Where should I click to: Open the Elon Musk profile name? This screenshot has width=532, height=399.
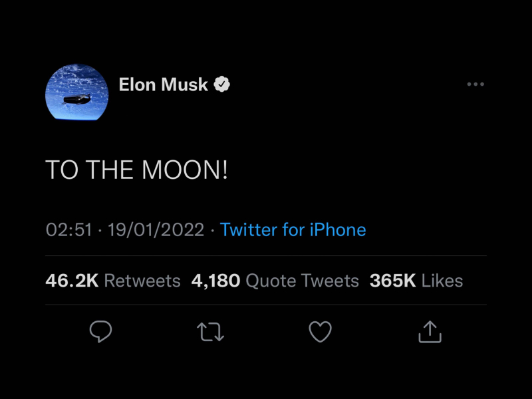163,84
